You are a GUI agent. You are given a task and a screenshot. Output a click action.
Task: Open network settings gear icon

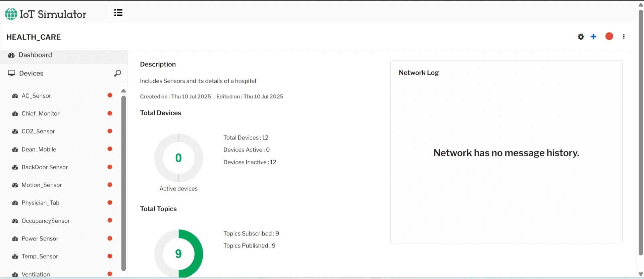tap(581, 37)
